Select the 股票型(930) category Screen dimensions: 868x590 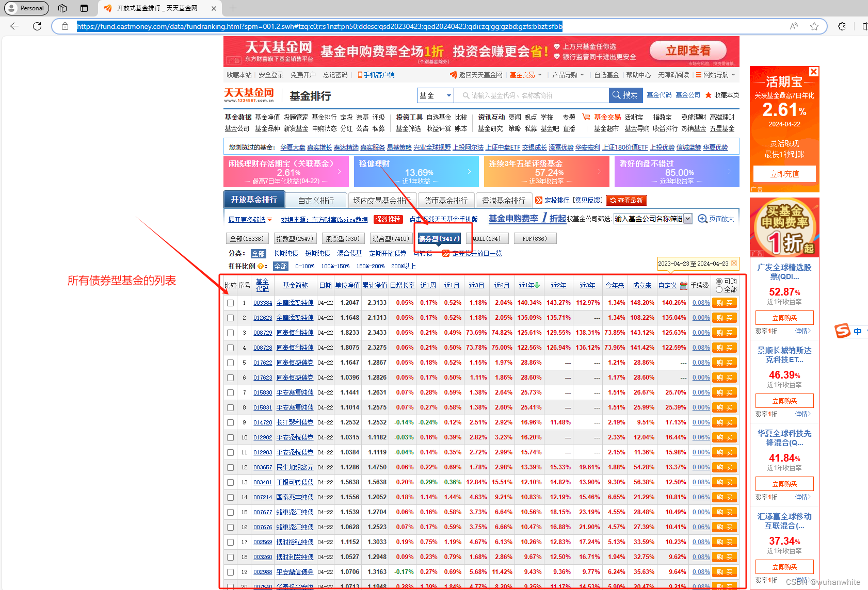pos(342,239)
